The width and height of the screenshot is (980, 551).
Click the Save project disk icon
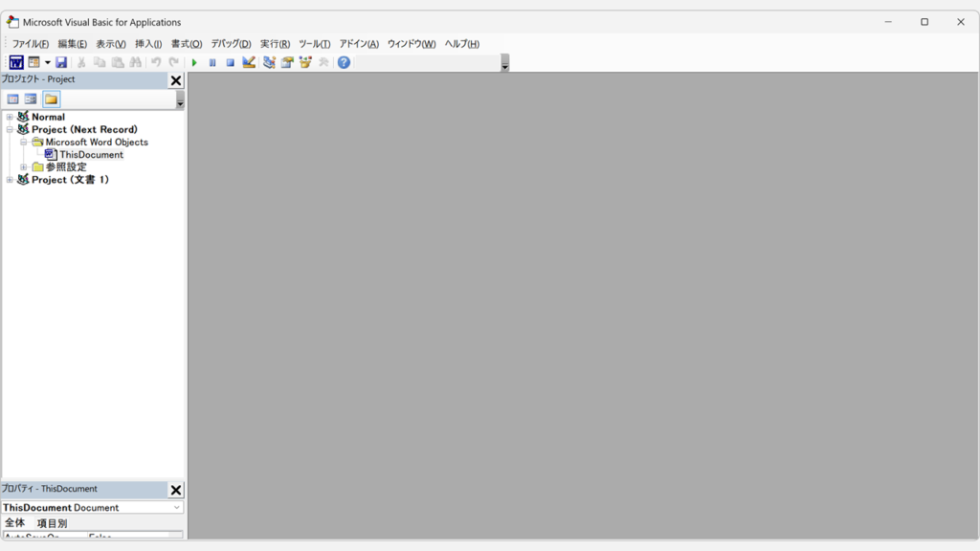[x=61, y=62]
